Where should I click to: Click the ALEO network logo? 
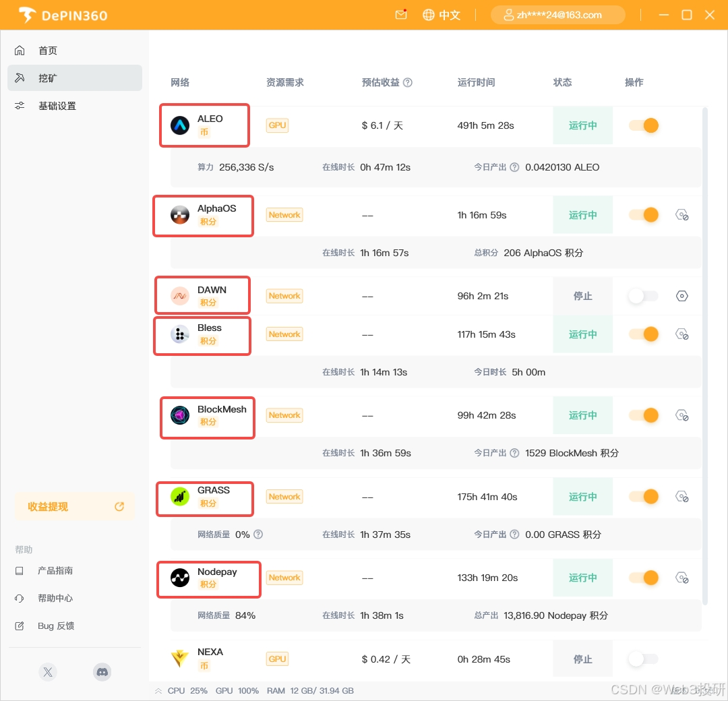[180, 125]
